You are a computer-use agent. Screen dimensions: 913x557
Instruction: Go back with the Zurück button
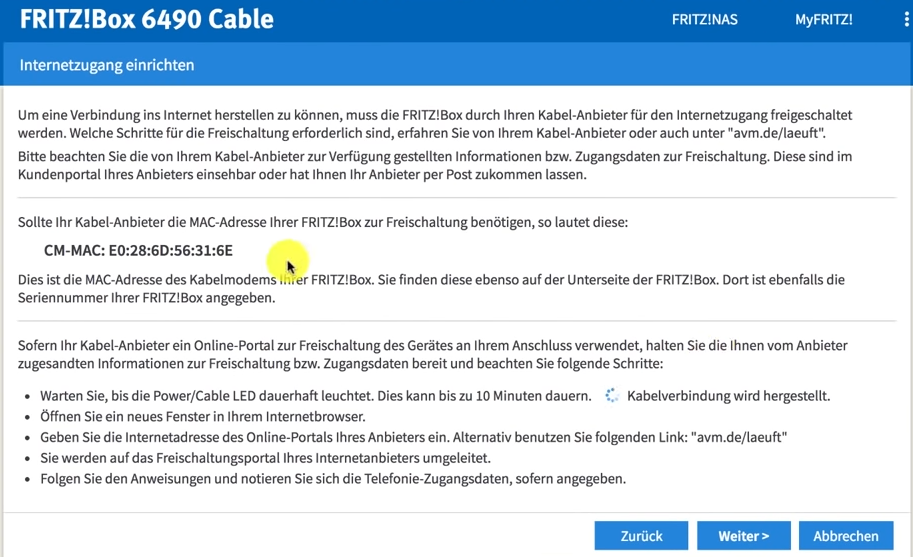pyautogui.click(x=641, y=536)
